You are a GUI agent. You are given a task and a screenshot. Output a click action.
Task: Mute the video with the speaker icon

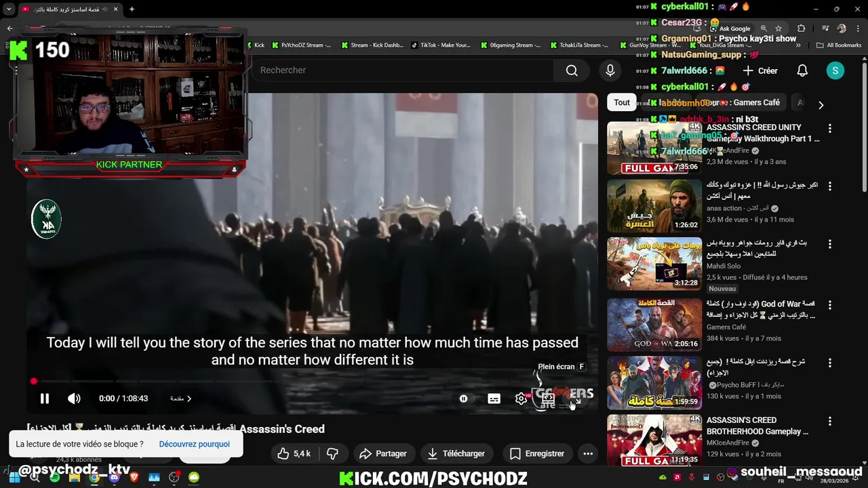coord(74,399)
